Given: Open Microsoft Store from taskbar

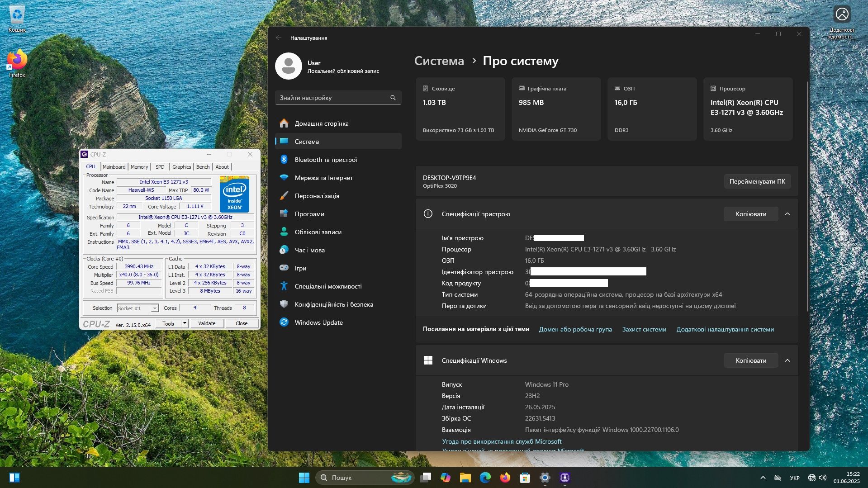Looking at the screenshot, I should click(525, 478).
